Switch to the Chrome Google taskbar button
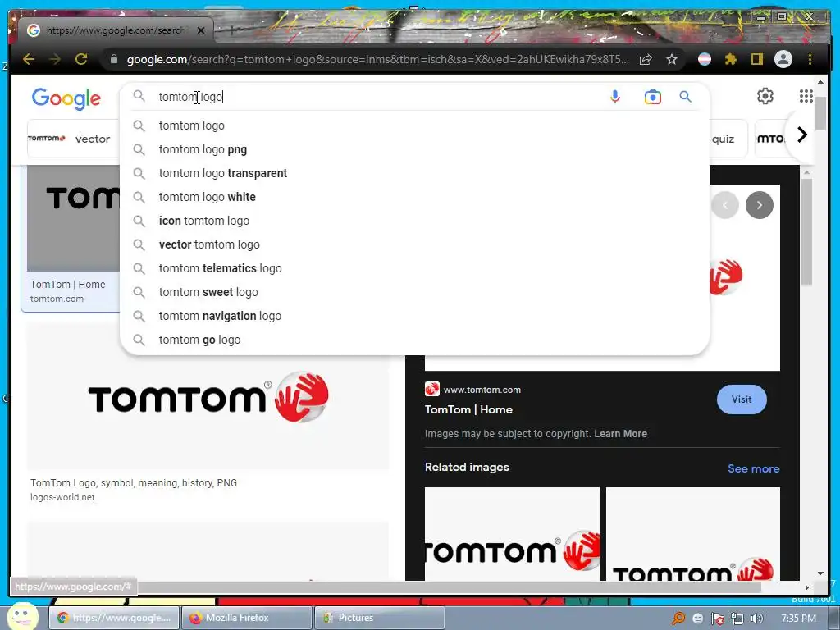 (x=114, y=618)
